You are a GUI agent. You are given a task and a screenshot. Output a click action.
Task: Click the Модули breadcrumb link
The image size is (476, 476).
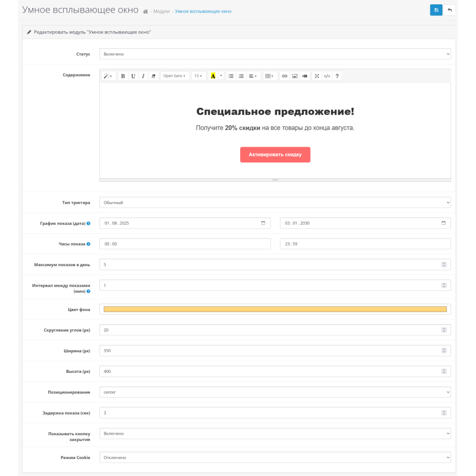tap(161, 12)
